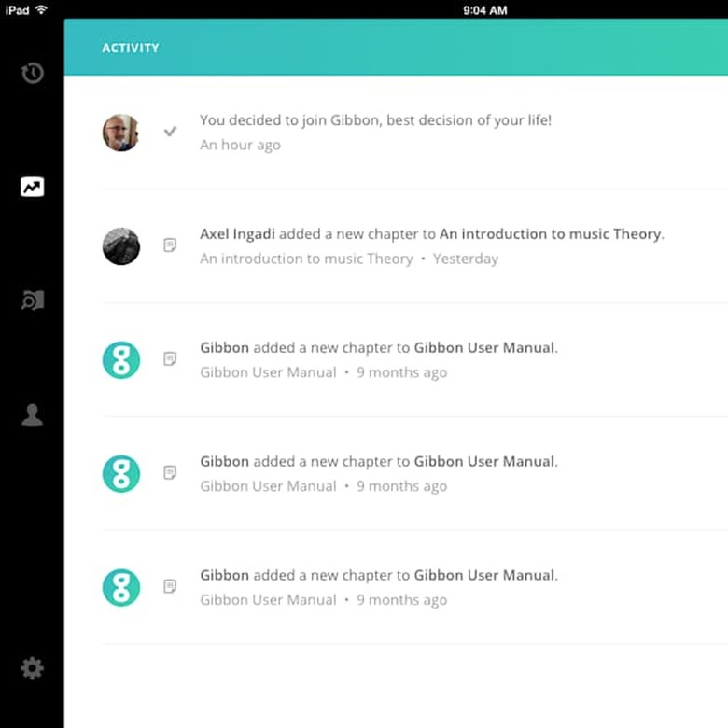Open the Settings gear in sidebar
The width and height of the screenshot is (728, 728).
pos(32,668)
